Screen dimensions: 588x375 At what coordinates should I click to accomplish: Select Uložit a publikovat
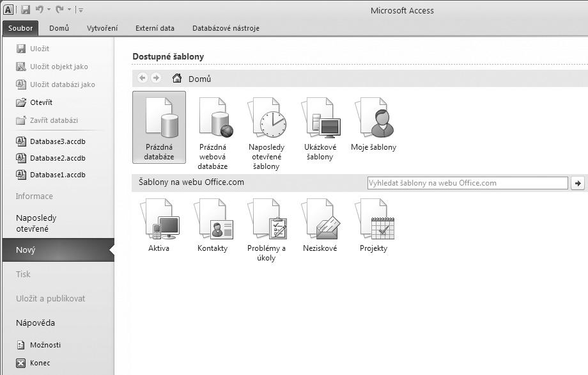coord(50,298)
